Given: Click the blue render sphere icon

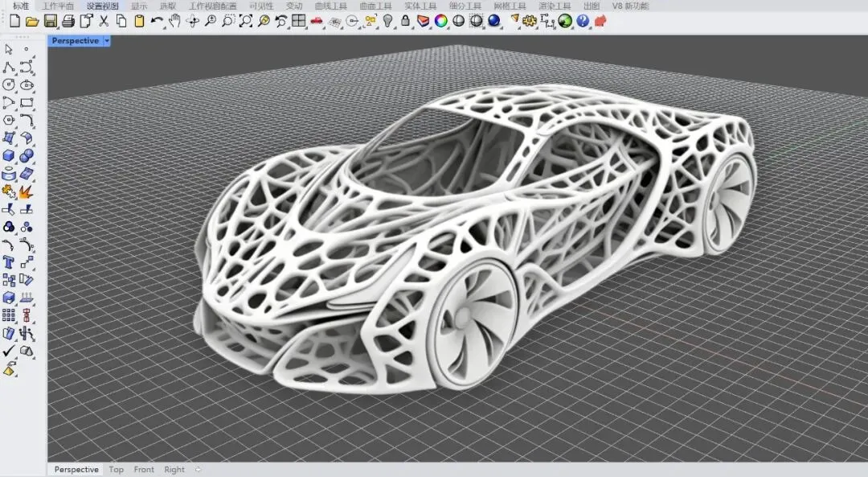Looking at the screenshot, I should click(494, 21).
